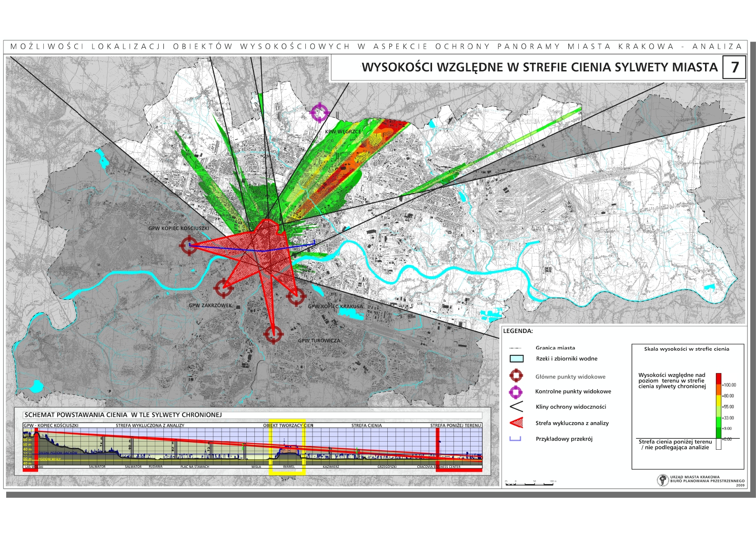Screen dimensions: 756x535
Task: Select the Rzeki i zbiorniki wodne swatch
Action: click(x=516, y=359)
